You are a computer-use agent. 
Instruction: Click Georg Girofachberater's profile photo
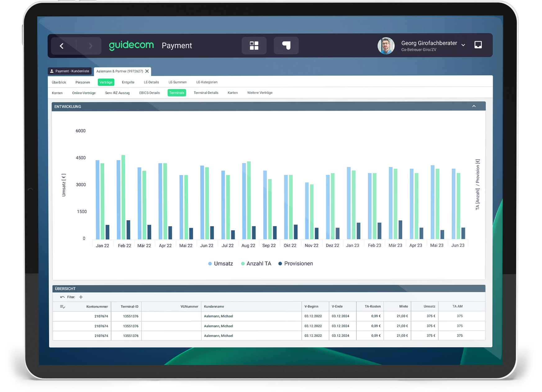[386, 46]
